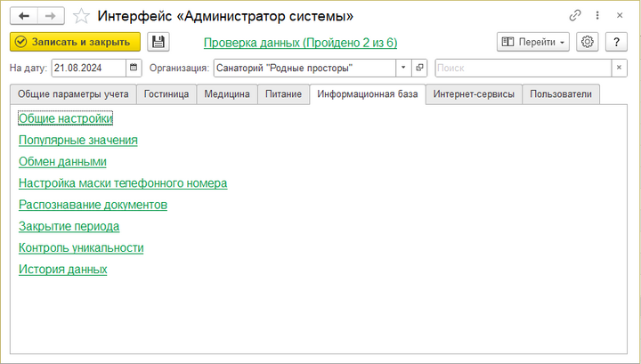Open the selected organization card icon
641x364 pixels.
[x=419, y=68]
